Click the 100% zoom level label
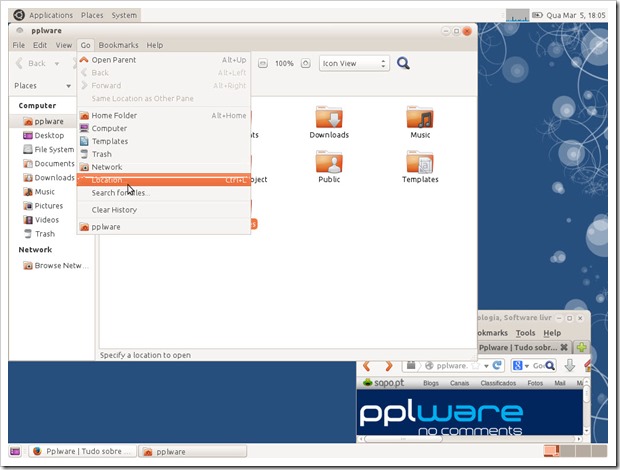The image size is (620, 470). (x=284, y=63)
